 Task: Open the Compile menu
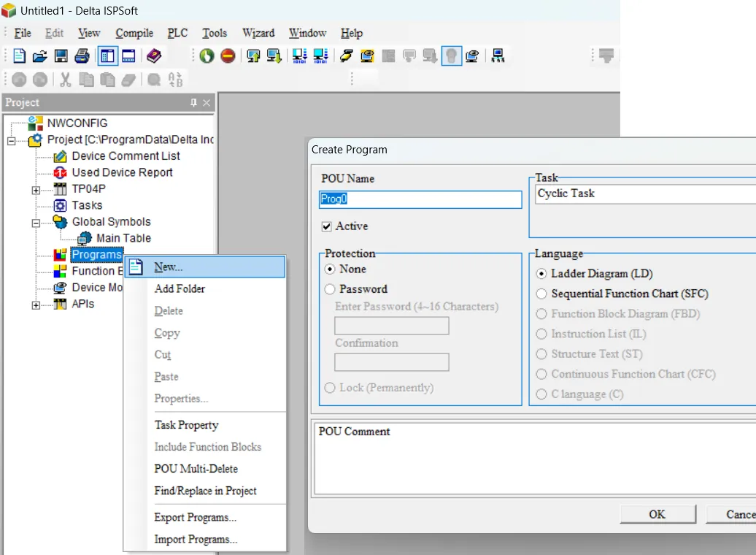(134, 34)
